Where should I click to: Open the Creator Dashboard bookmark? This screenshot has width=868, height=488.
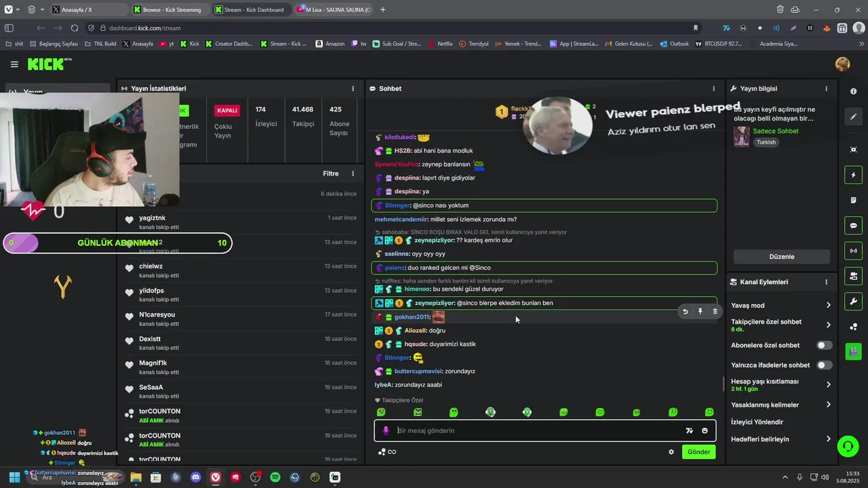point(229,43)
